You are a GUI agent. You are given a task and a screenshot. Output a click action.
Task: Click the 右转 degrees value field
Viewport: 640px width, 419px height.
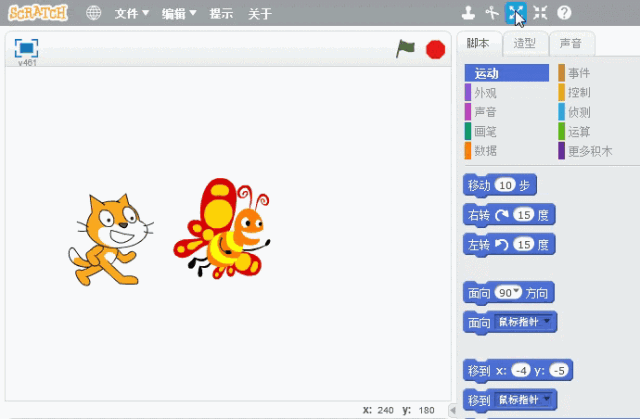click(x=524, y=215)
